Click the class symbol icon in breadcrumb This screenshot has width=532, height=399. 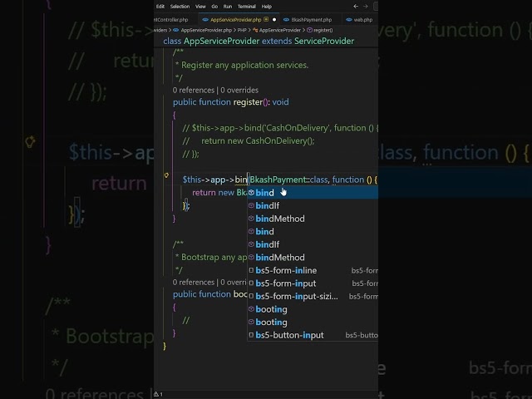click(x=255, y=30)
